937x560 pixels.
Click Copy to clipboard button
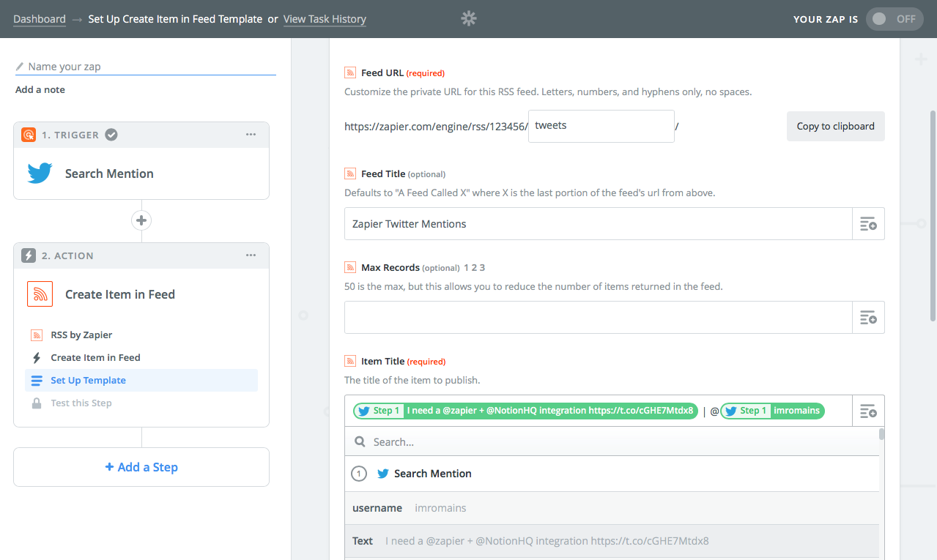click(x=836, y=126)
